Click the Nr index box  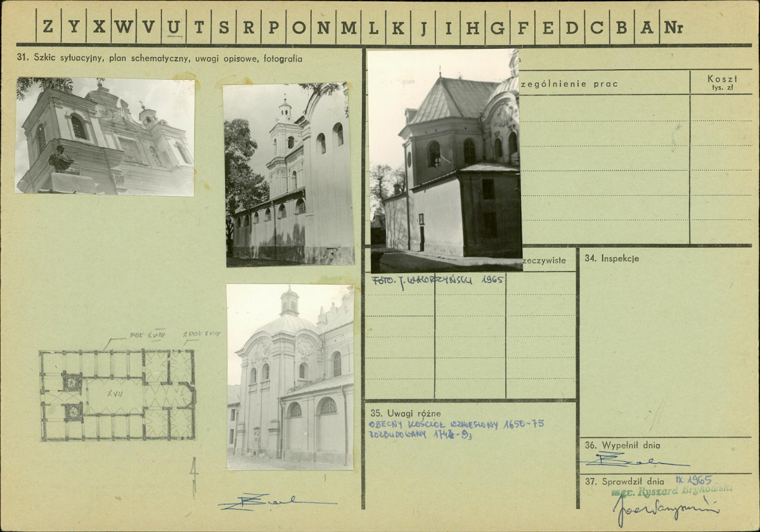coord(673,26)
